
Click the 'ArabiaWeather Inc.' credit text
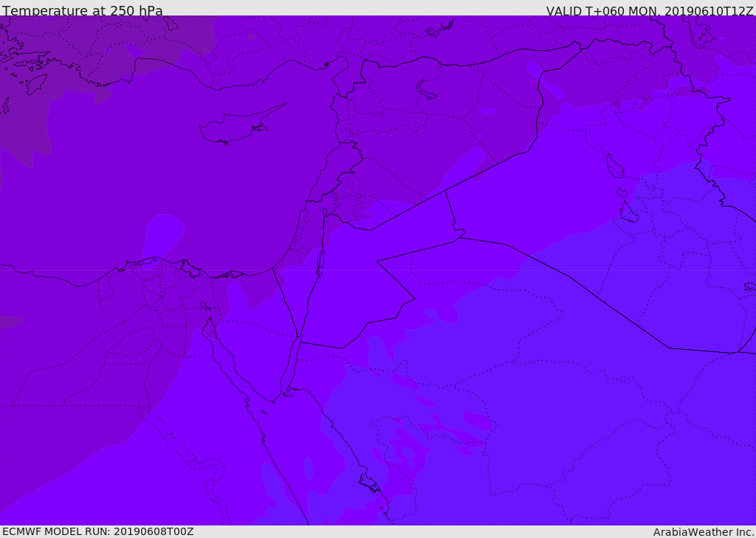704,532
